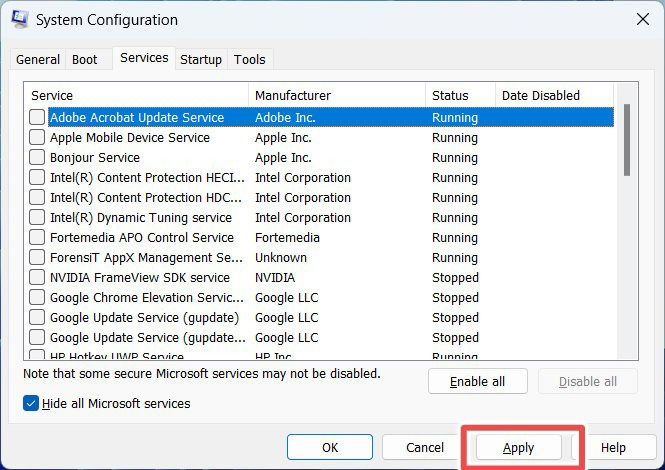Select Fortemedia APO Control Service name
This screenshot has width=665, height=470.
tap(142, 238)
